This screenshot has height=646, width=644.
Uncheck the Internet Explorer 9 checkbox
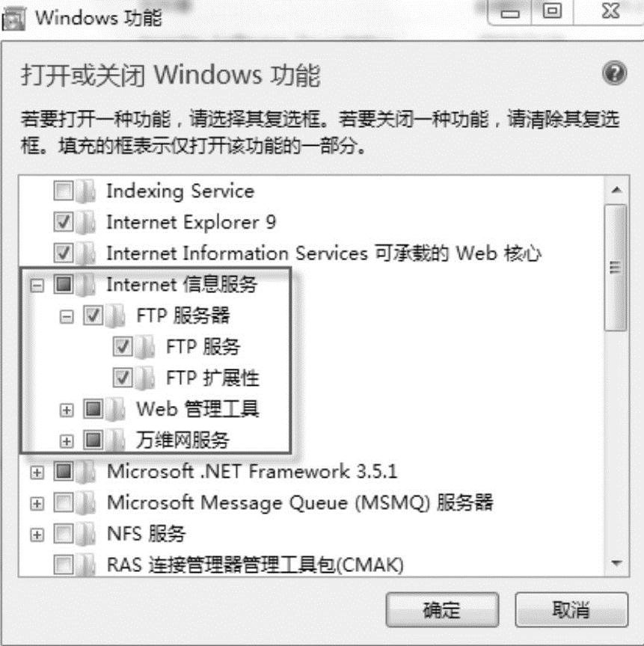pos(64,223)
